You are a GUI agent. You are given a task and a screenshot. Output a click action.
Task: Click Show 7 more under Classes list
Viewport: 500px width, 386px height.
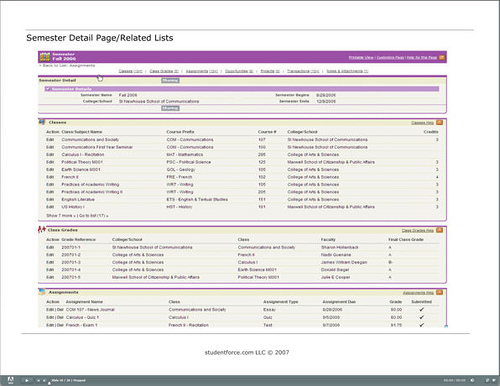pos(61,216)
